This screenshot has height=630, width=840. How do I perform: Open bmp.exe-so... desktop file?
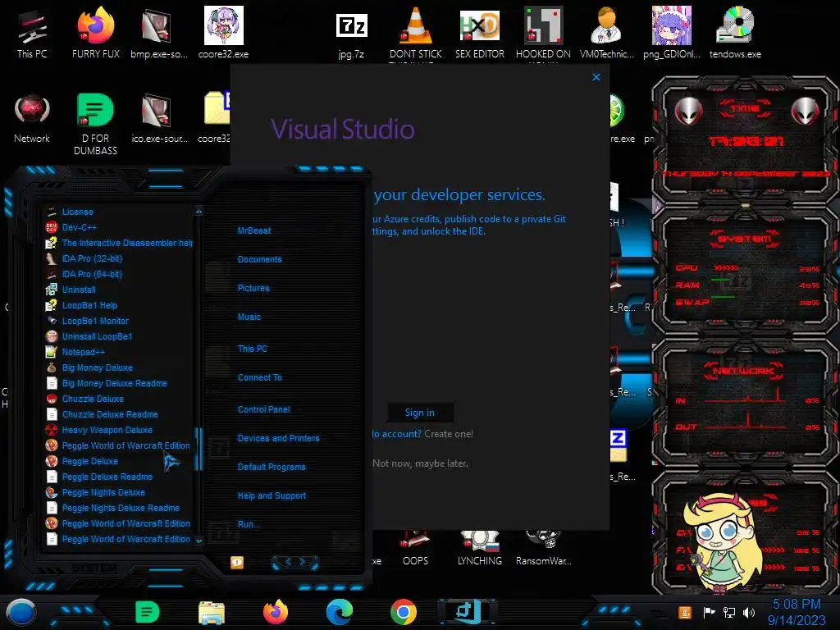tap(158, 33)
